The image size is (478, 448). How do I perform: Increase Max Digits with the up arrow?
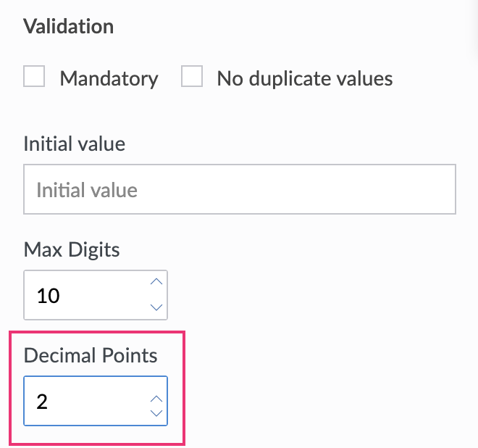pyautogui.click(x=156, y=283)
